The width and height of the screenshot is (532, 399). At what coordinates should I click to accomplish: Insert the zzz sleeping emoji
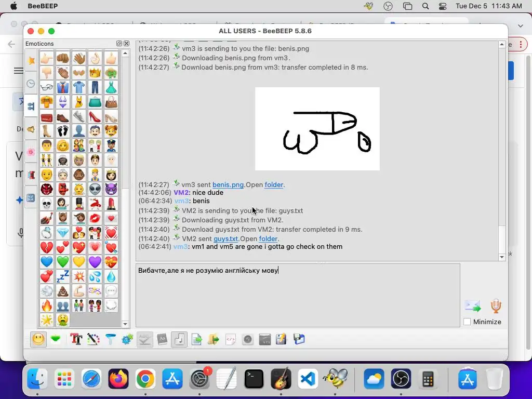[x=63, y=276]
